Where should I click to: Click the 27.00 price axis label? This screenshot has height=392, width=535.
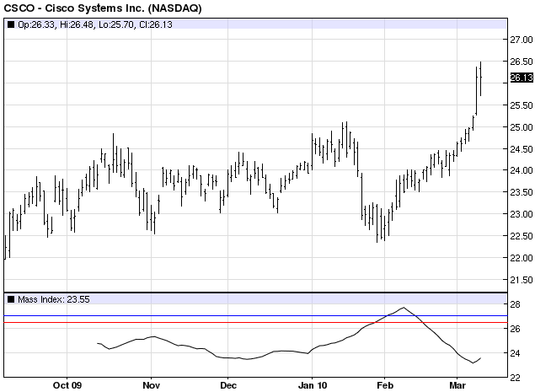[522, 40]
